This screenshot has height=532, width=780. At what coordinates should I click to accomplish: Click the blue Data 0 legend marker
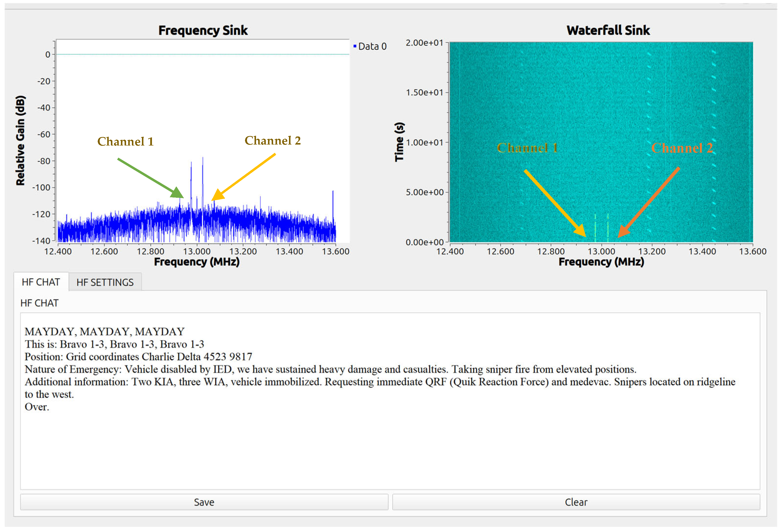[355, 46]
